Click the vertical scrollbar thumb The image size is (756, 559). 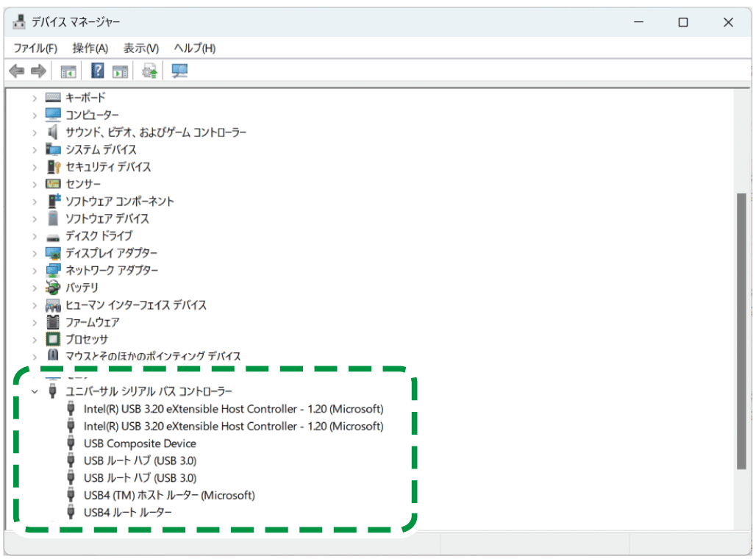point(741,331)
